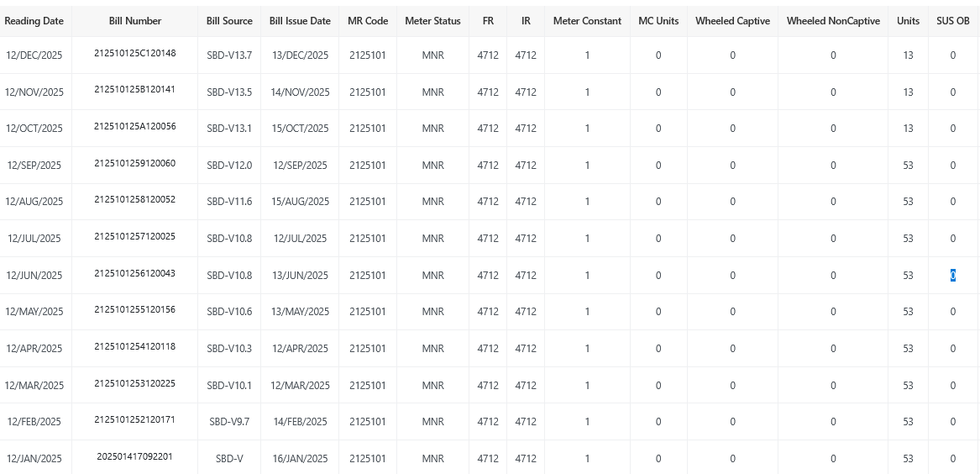This screenshot has height=474, width=980.
Task: Click the Meter Status column header
Action: (x=432, y=21)
